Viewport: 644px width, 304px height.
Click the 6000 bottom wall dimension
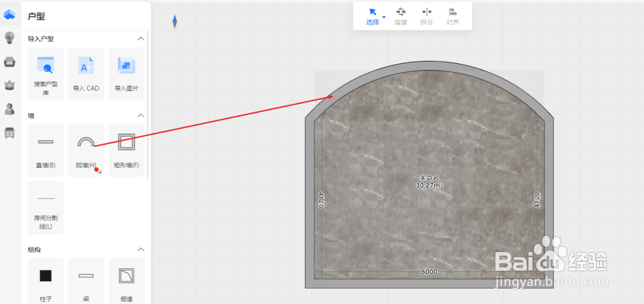click(x=429, y=272)
